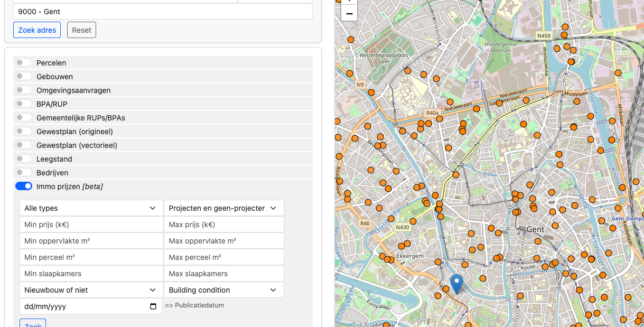Enable the Gebouwen layer switch

pyautogui.click(x=24, y=76)
